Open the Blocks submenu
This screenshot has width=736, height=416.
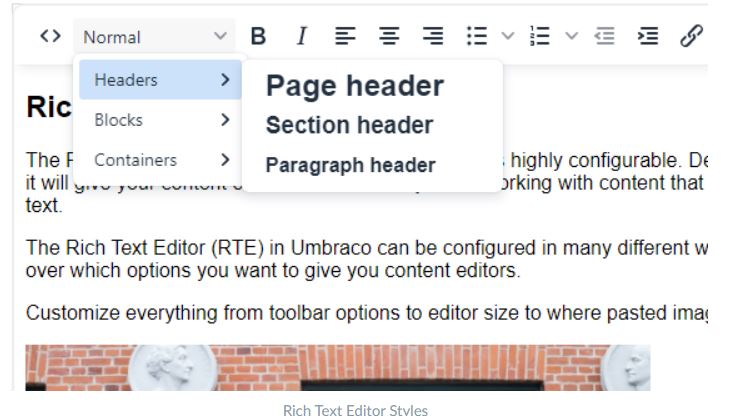click(160, 120)
